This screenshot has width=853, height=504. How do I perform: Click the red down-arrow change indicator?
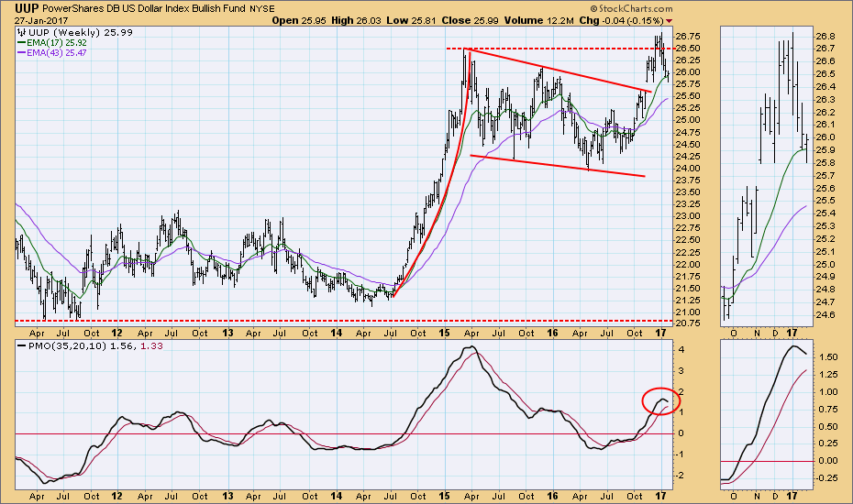coord(669,21)
